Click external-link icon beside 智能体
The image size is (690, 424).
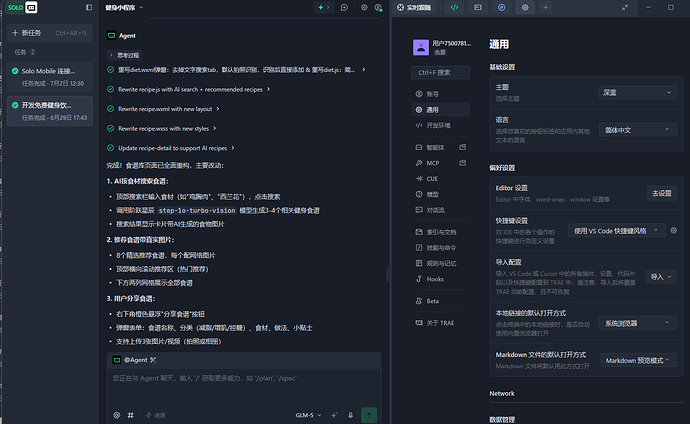462,147
